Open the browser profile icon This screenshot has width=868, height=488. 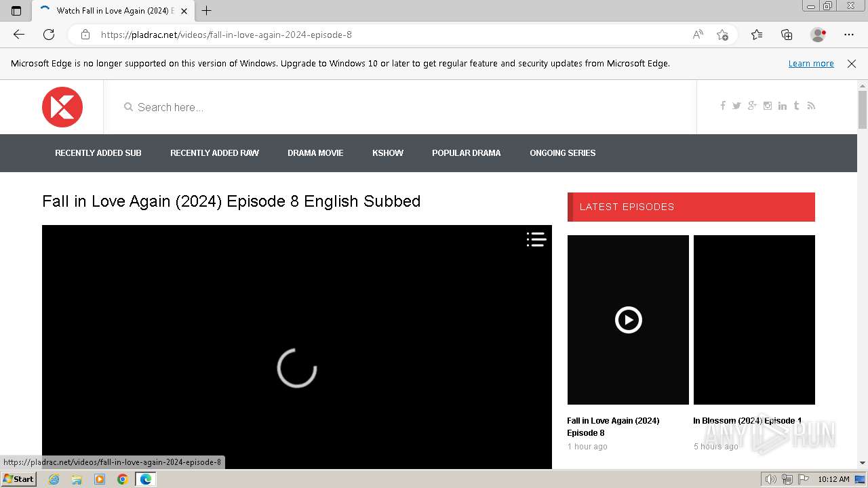pos(818,35)
